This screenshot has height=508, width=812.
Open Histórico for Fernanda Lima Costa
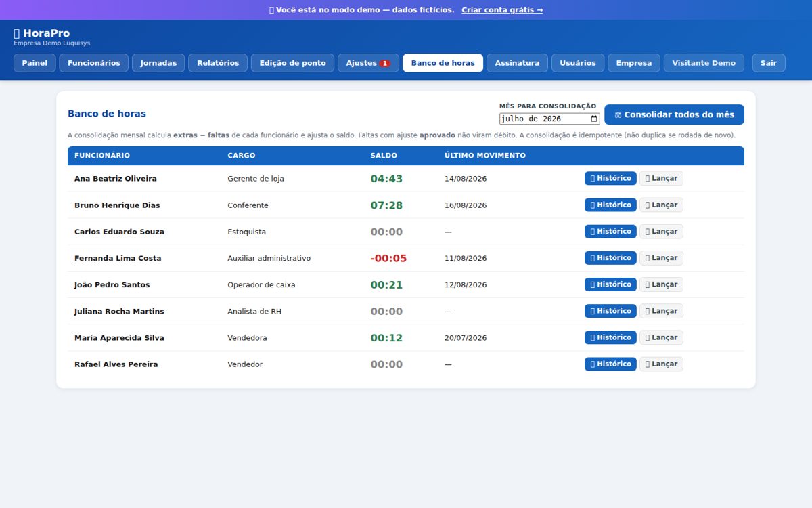[x=610, y=257]
